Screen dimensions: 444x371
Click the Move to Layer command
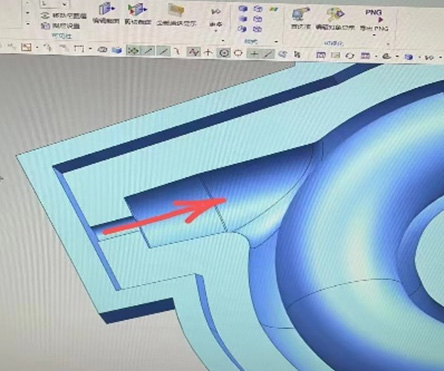(x=64, y=16)
